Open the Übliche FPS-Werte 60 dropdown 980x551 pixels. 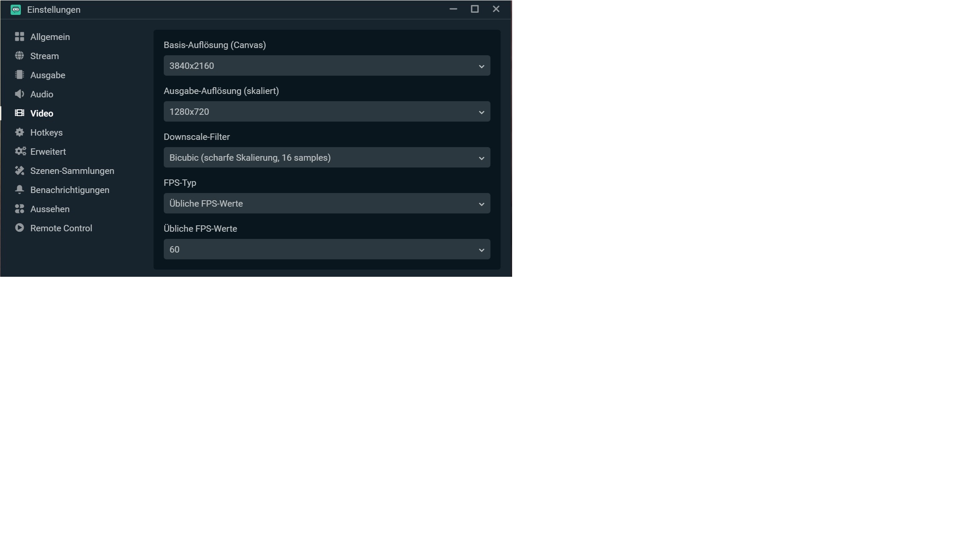click(327, 250)
